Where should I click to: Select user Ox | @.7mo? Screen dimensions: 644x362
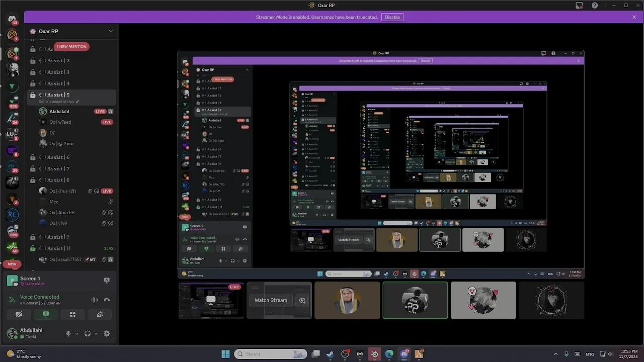coord(76,144)
